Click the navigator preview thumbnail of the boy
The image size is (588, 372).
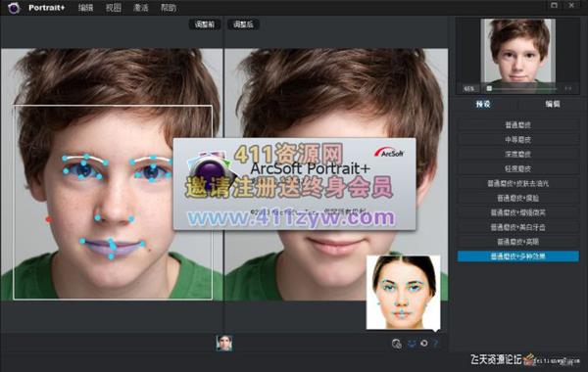[x=517, y=51]
